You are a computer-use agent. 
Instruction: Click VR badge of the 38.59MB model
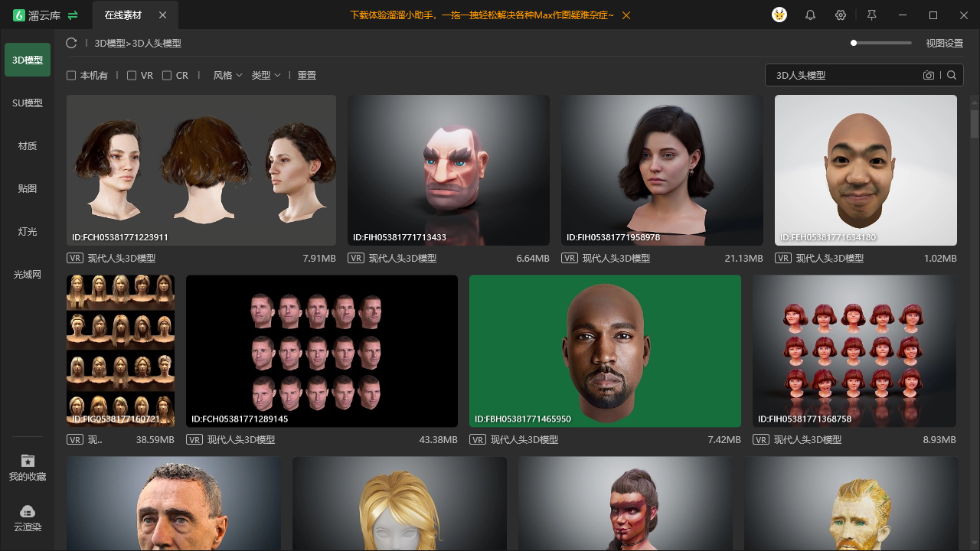pos(75,439)
